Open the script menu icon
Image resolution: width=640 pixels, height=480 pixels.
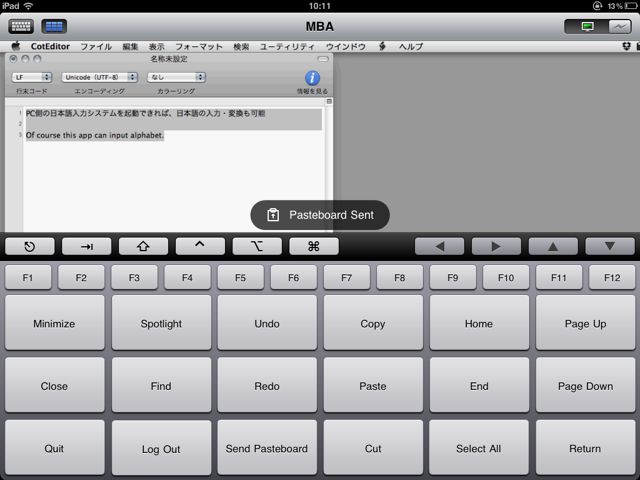(x=382, y=46)
